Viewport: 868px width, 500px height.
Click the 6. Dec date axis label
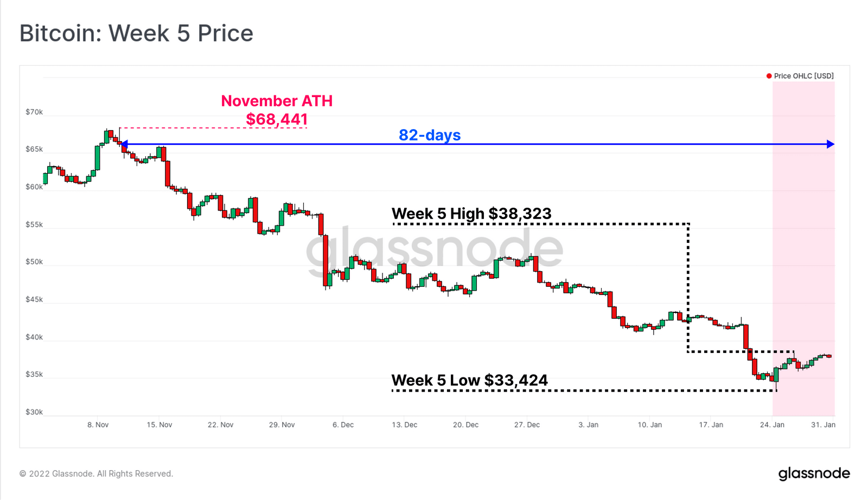[x=343, y=425]
